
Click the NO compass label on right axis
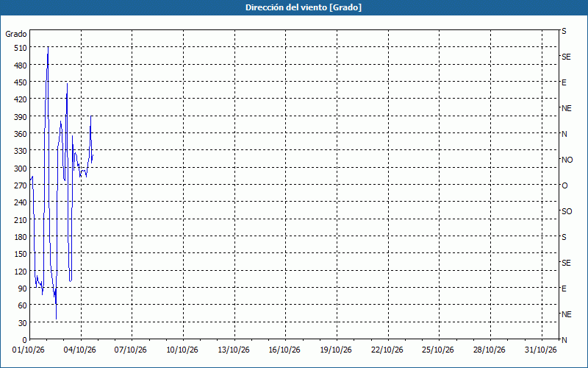pyautogui.click(x=567, y=160)
